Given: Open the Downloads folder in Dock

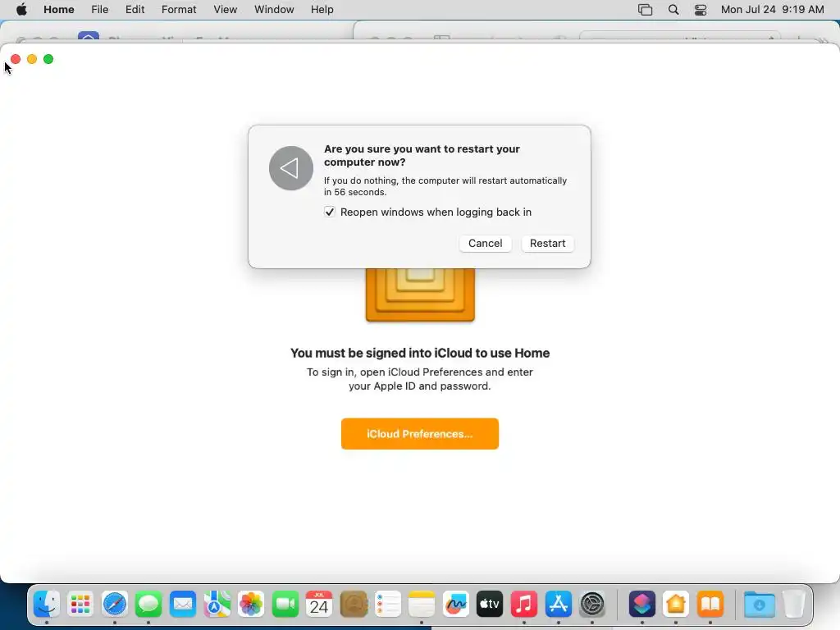Looking at the screenshot, I should (x=759, y=605).
